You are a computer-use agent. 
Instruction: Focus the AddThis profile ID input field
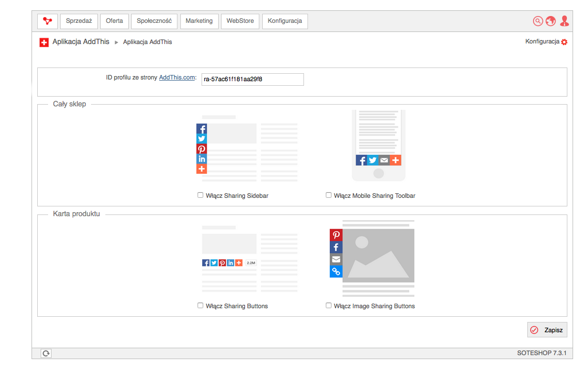(252, 79)
